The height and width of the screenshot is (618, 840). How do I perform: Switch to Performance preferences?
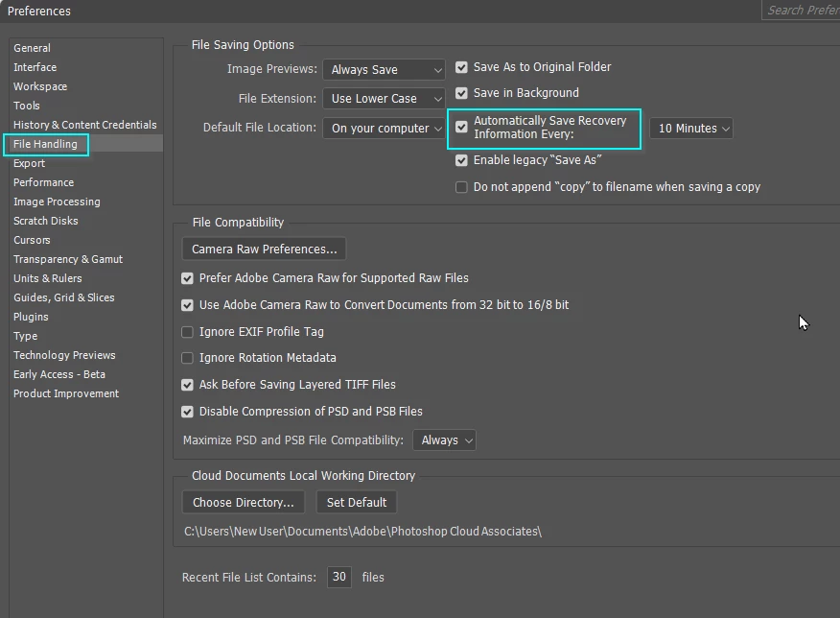coord(44,182)
